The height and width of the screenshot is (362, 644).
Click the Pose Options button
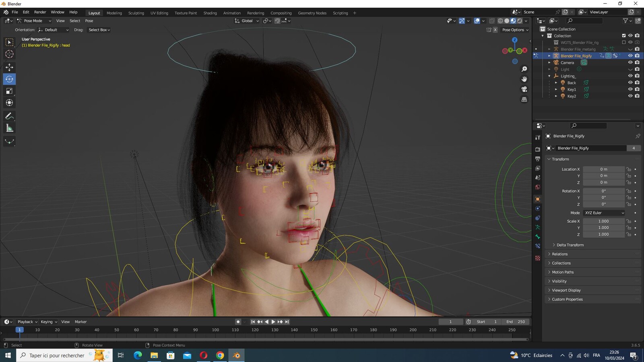(515, 30)
